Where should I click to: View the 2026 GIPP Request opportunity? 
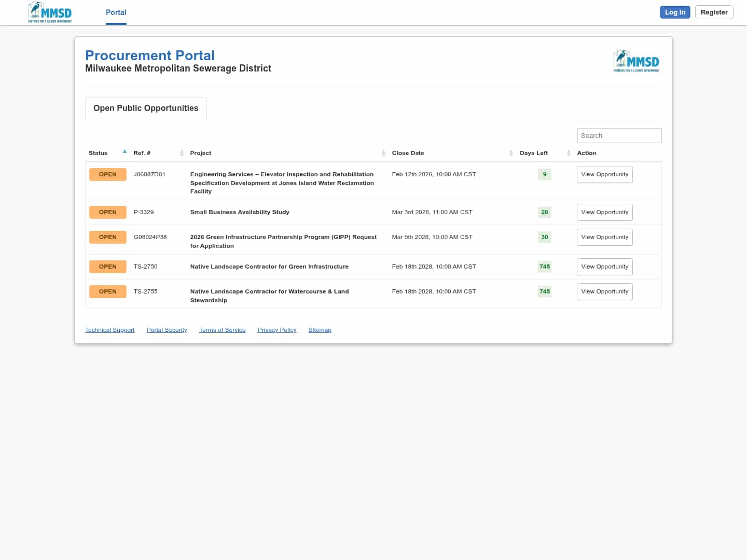604,237
